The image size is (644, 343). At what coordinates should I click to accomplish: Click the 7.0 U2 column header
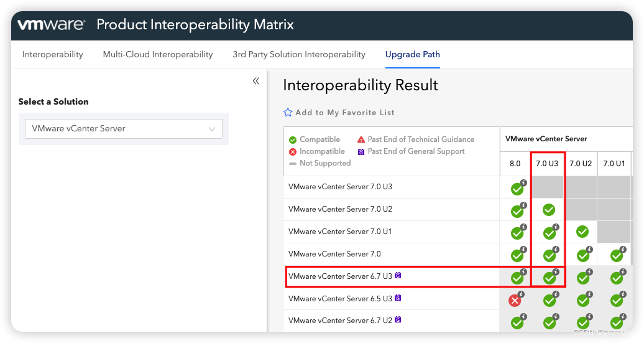point(581,163)
